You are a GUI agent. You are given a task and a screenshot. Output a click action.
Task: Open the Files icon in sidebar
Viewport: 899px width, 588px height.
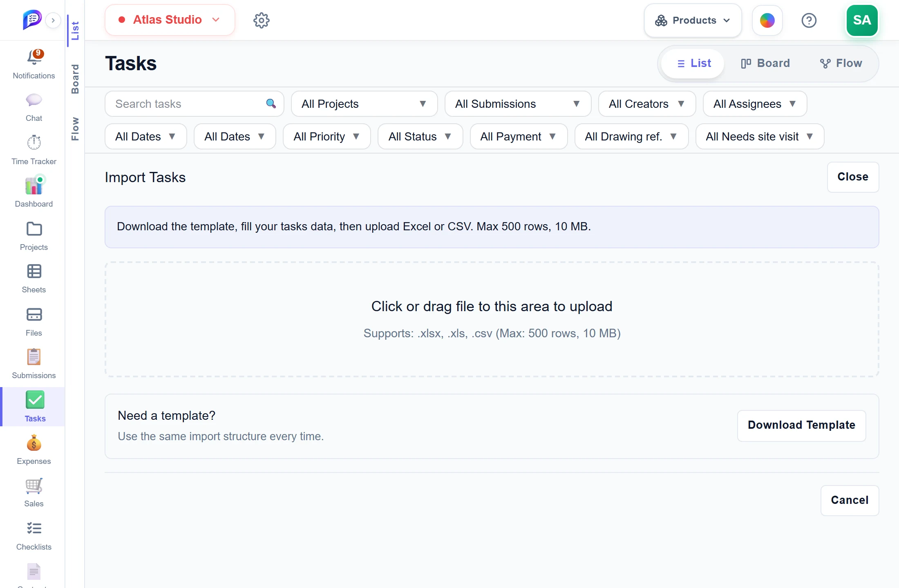34,315
